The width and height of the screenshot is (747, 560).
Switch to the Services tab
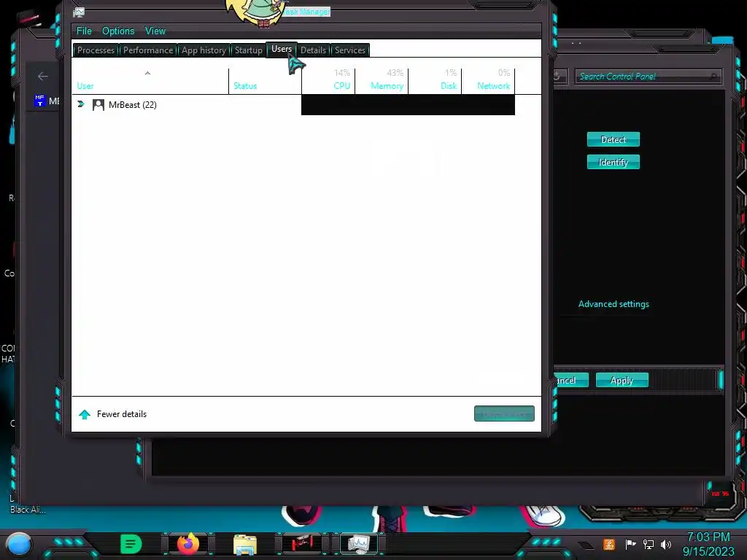click(350, 50)
